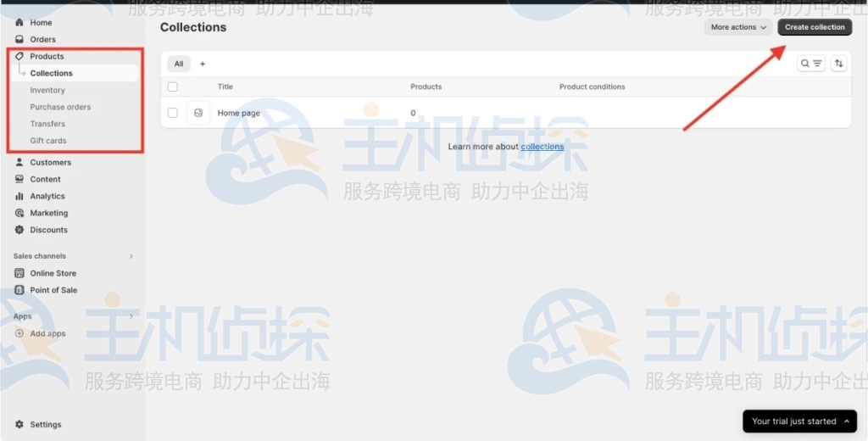
Task: Open the Home page collection title
Action: click(x=238, y=113)
